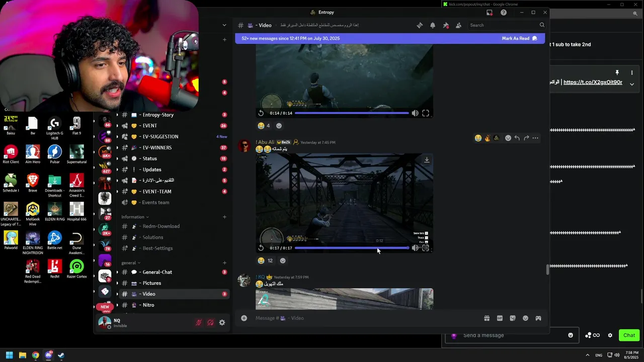This screenshot has width=644, height=362.
Task: Open the EV-SUGGESTION channel
Action: (x=174, y=137)
